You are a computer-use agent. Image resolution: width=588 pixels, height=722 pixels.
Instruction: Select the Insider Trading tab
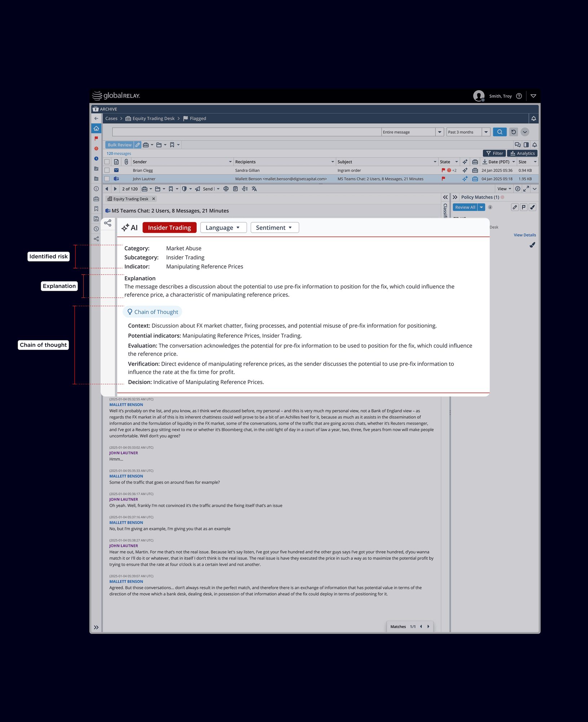click(x=169, y=228)
